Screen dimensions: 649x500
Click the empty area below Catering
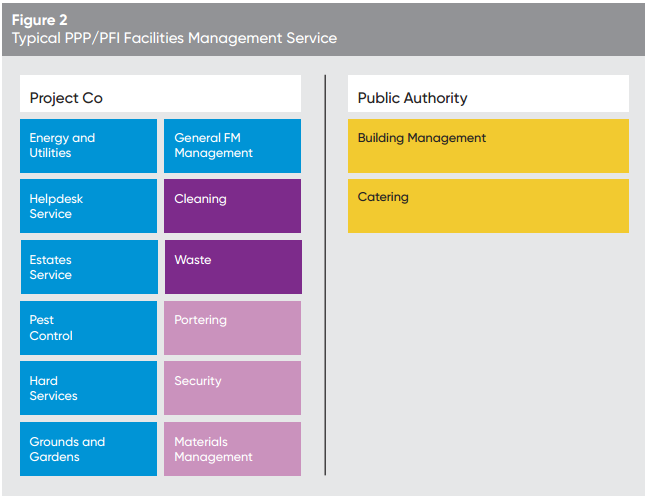click(488, 350)
